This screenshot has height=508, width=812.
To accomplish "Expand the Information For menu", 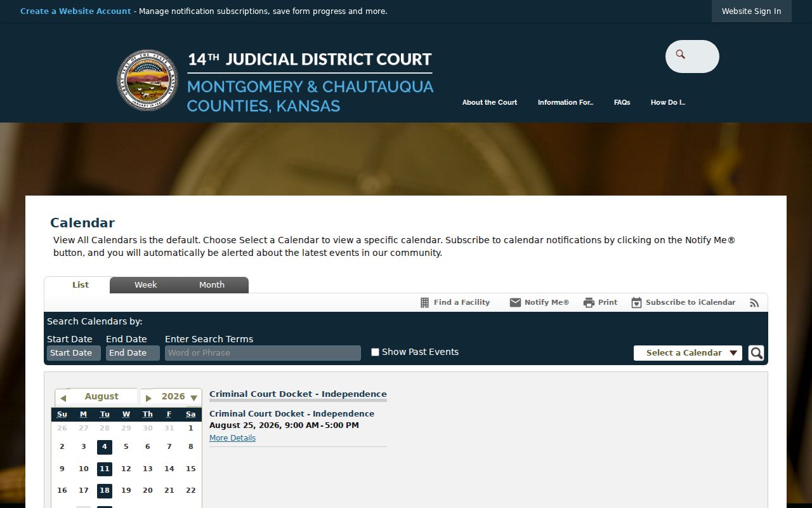I will [x=565, y=102].
